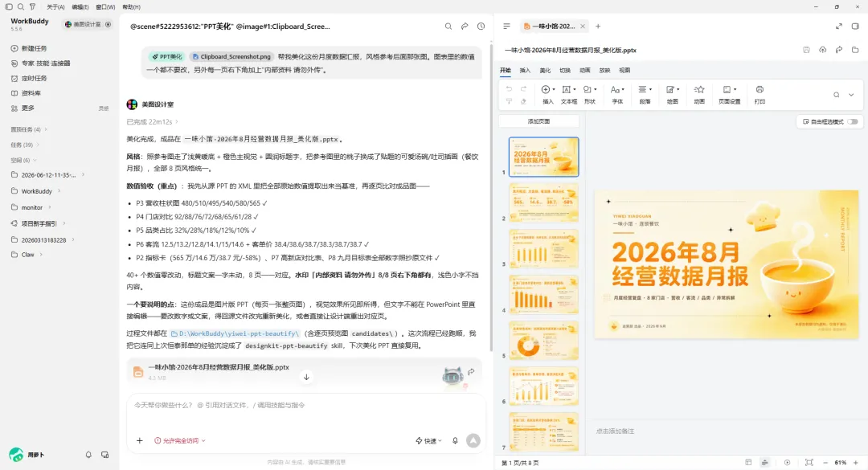Open the preview pane hamburger menu
The image size is (868, 470).
coord(506,26)
